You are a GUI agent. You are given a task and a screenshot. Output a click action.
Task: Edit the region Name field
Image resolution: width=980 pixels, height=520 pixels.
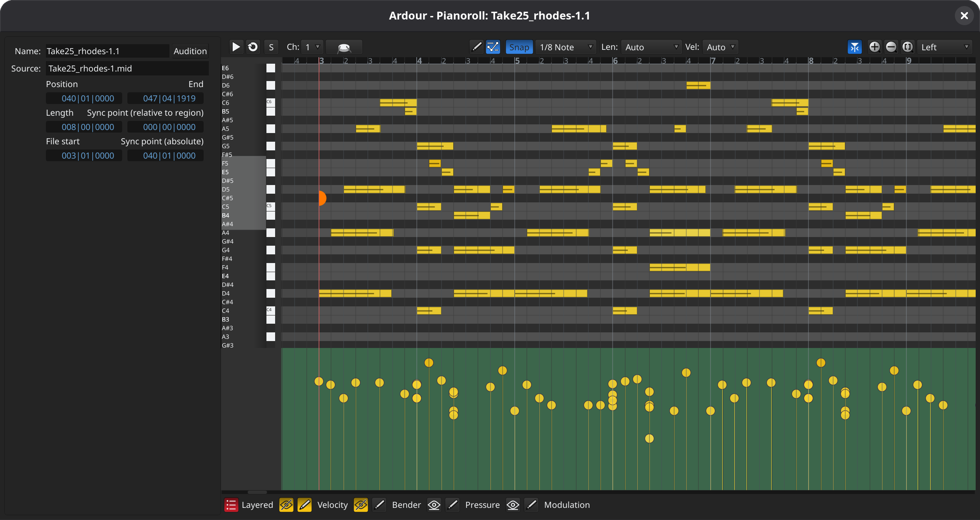107,51
